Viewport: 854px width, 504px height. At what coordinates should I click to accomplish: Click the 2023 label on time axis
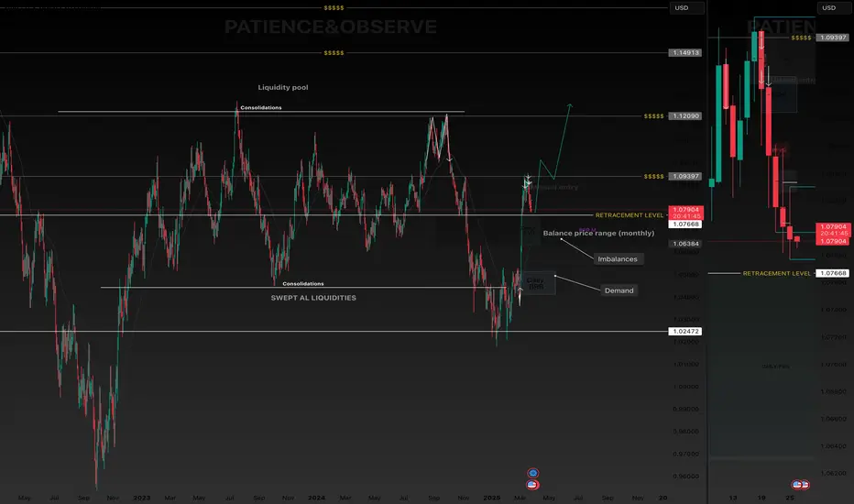coord(142,498)
